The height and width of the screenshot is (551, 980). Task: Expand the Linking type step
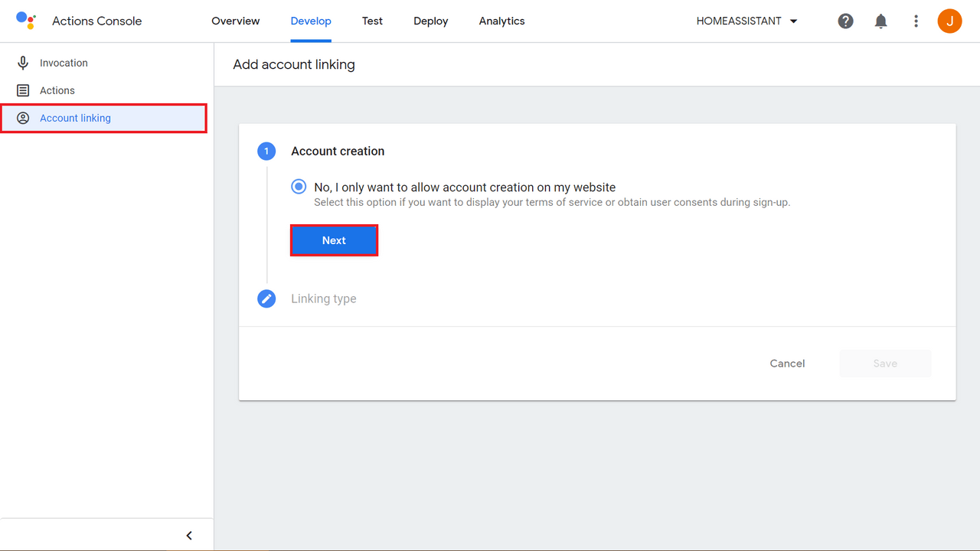[324, 298]
